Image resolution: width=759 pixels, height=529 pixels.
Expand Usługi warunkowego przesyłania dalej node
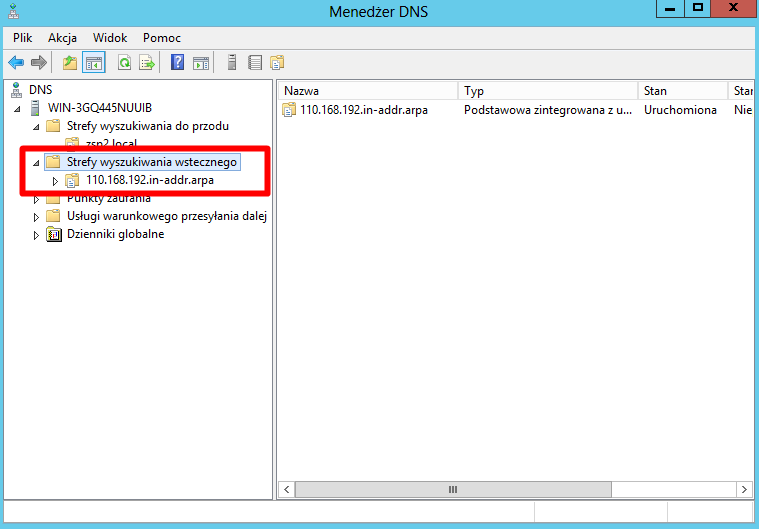pyautogui.click(x=37, y=217)
